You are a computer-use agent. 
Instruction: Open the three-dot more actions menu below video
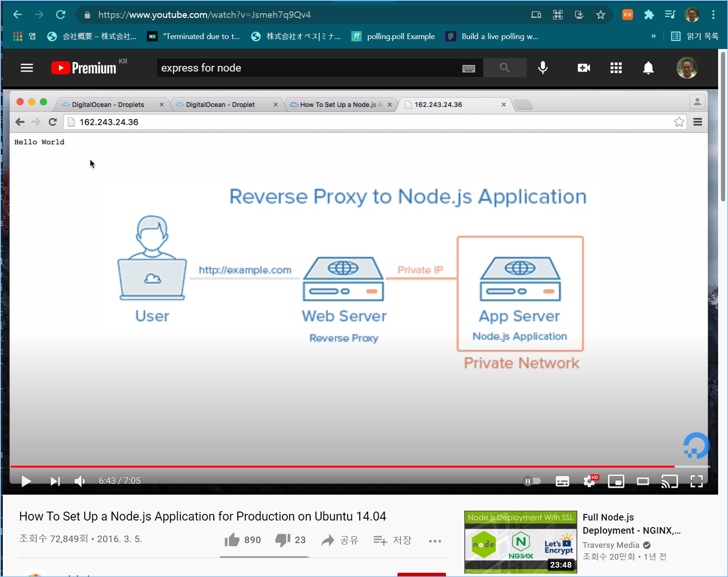coord(435,541)
